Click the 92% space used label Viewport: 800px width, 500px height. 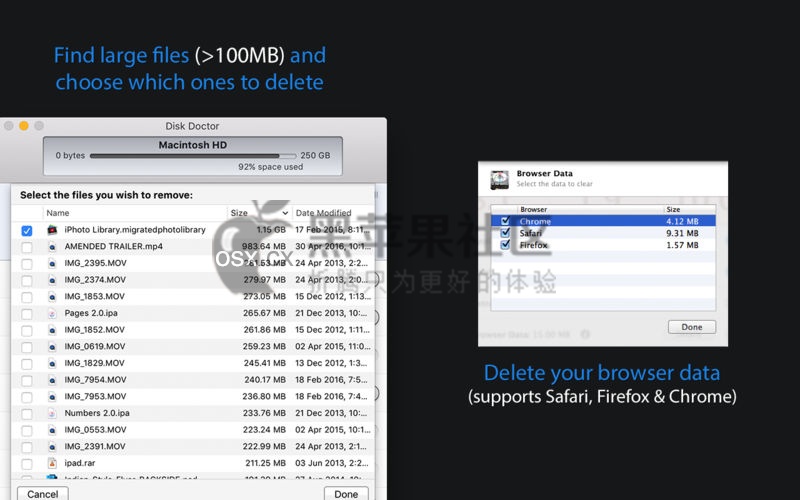point(270,167)
